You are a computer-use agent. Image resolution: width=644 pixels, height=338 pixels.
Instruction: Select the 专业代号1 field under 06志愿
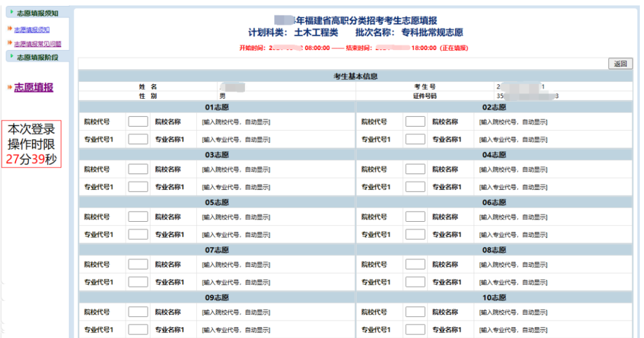pyautogui.click(x=415, y=234)
